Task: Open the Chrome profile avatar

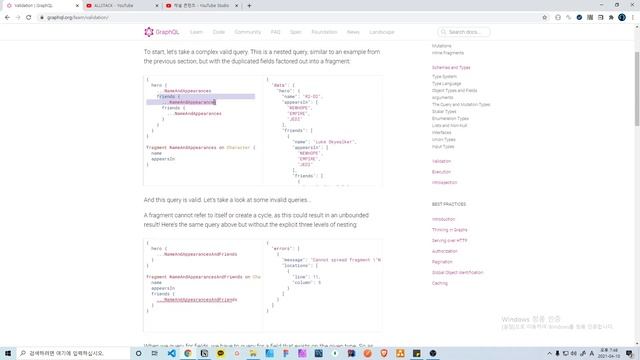Action: [622, 18]
